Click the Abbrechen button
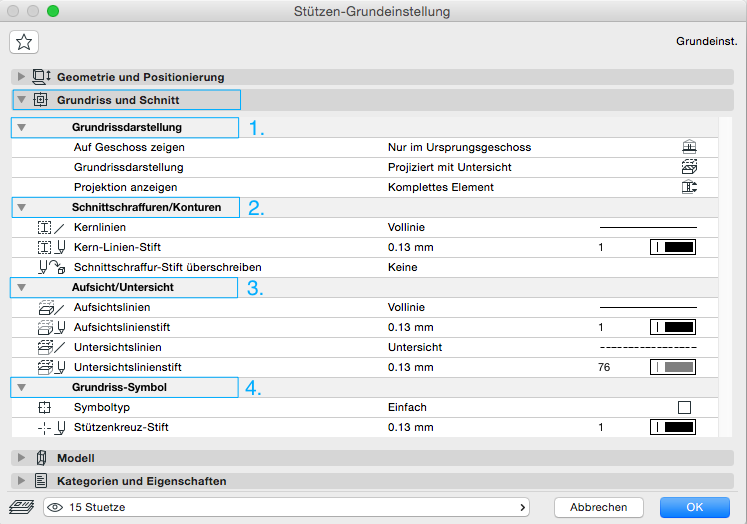Image resolution: width=747 pixels, height=524 pixels. (598, 507)
